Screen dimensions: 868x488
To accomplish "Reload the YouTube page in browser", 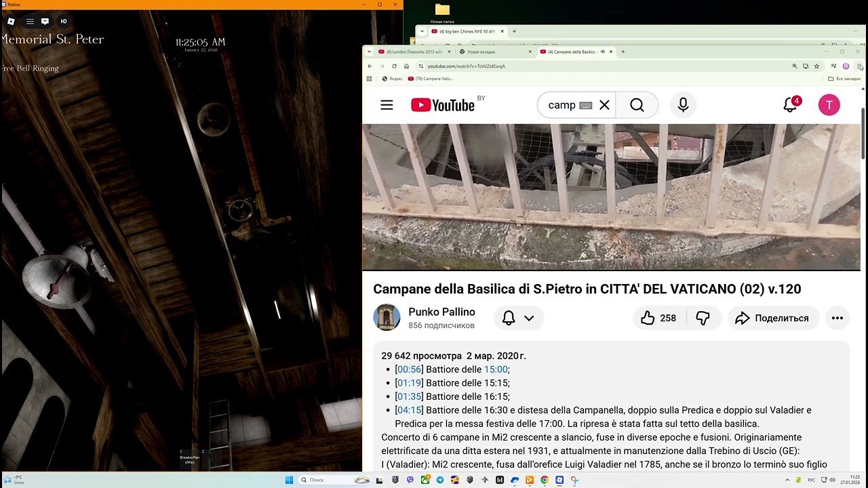I will click(x=394, y=66).
